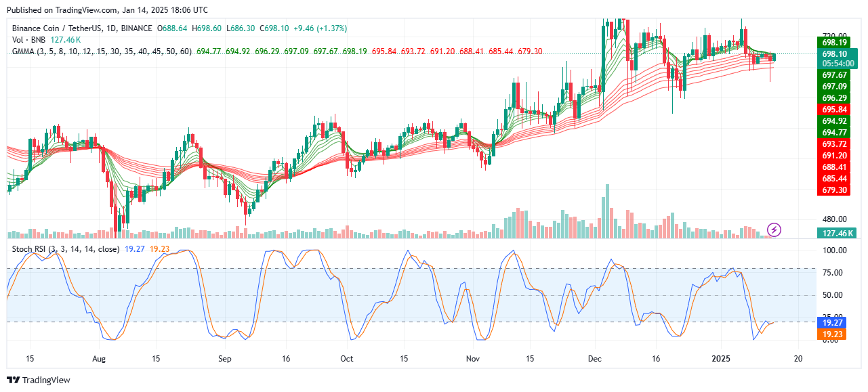Click the red 679.30 price axis label
This screenshot has height=392, width=868.
834,190
